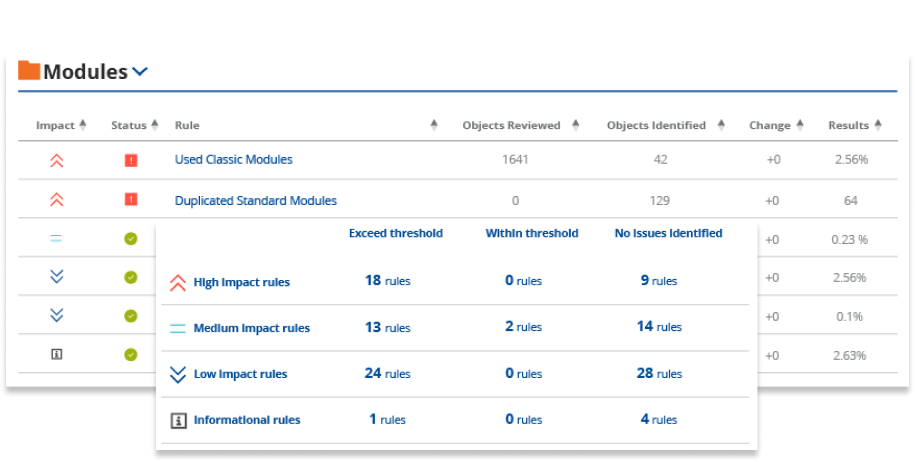Sort by Objects Identified column
Screen dimensions: 915x462
coord(717,125)
